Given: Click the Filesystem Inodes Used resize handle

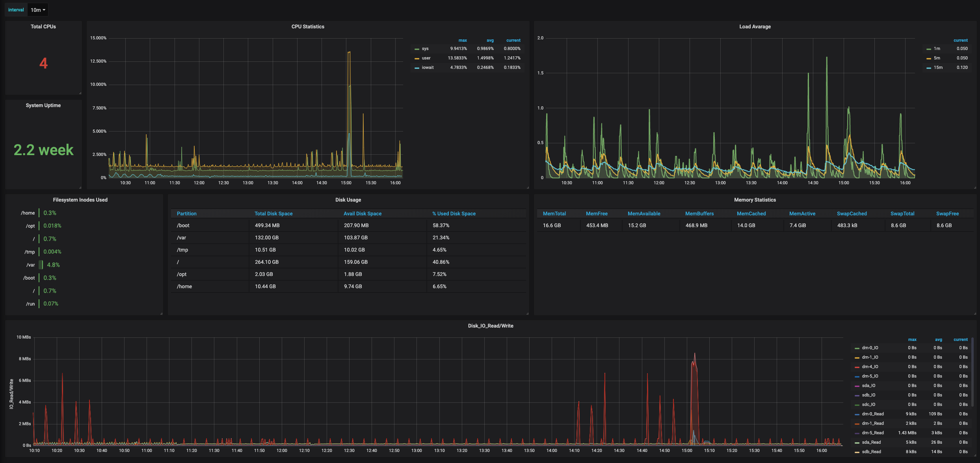Looking at the screenshot, I should point(161,313).
